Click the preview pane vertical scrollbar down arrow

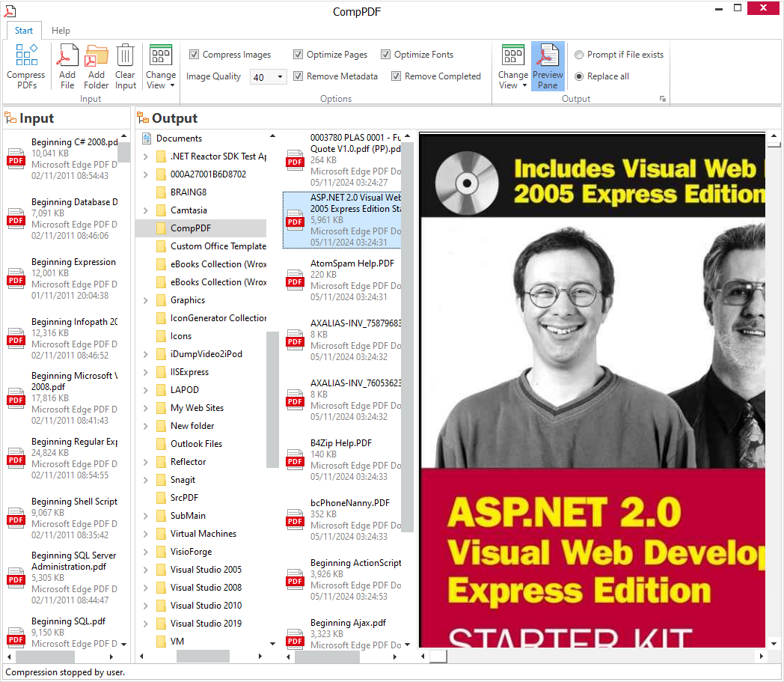point(772,643)
